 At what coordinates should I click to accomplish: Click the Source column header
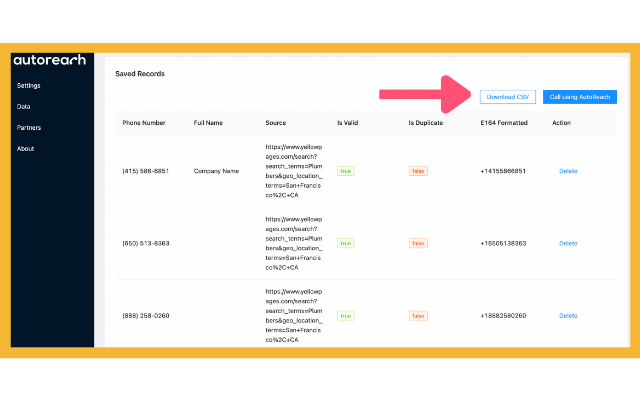pos(276,123)
